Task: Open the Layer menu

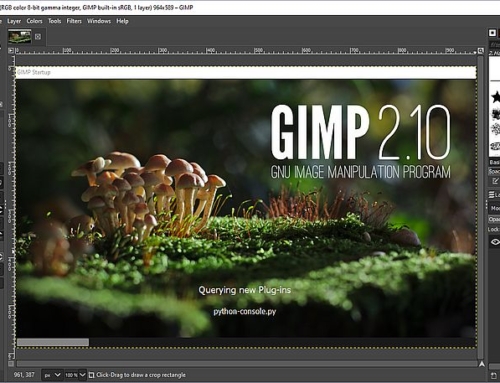Action: click(x=14, y=21)
